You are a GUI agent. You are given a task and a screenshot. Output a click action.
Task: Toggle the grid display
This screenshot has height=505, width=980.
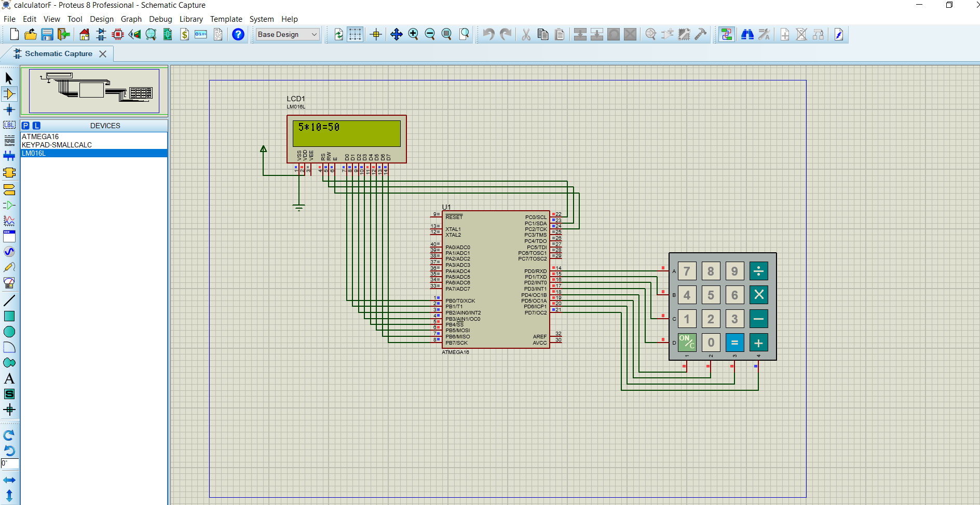[x=356, y=34]
